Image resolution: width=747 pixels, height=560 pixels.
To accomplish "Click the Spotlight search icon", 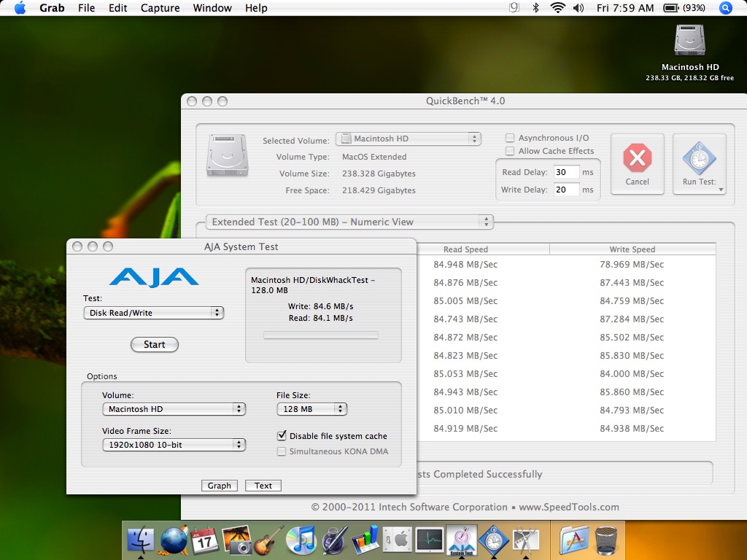I will [x=725, y=8].
